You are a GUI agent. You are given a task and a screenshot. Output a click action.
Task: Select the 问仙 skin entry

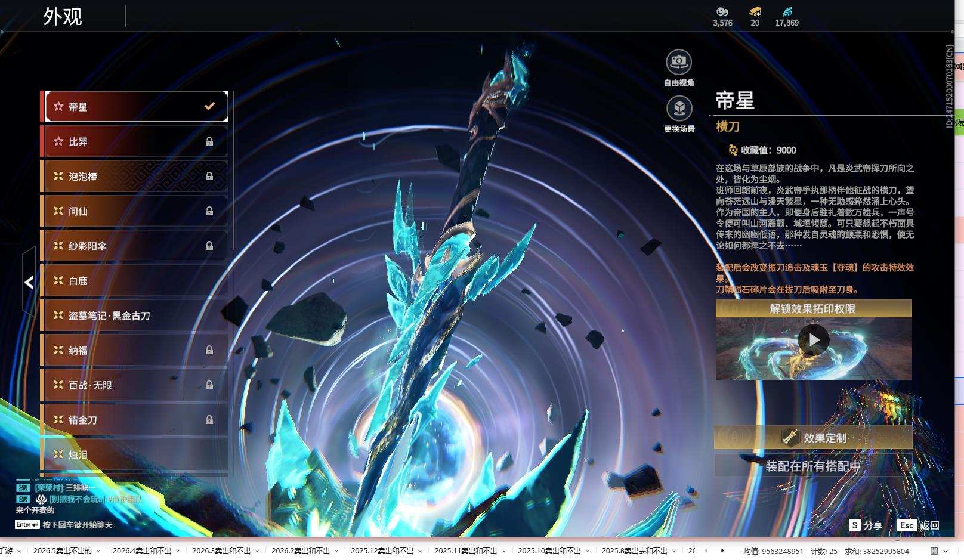click(135, 211)
